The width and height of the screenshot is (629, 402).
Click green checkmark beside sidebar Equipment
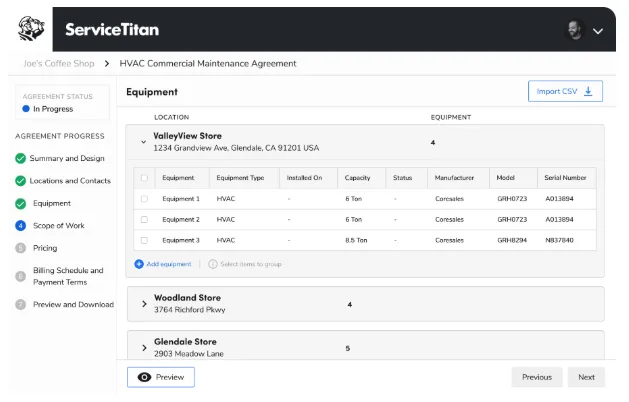pos(20,203)
